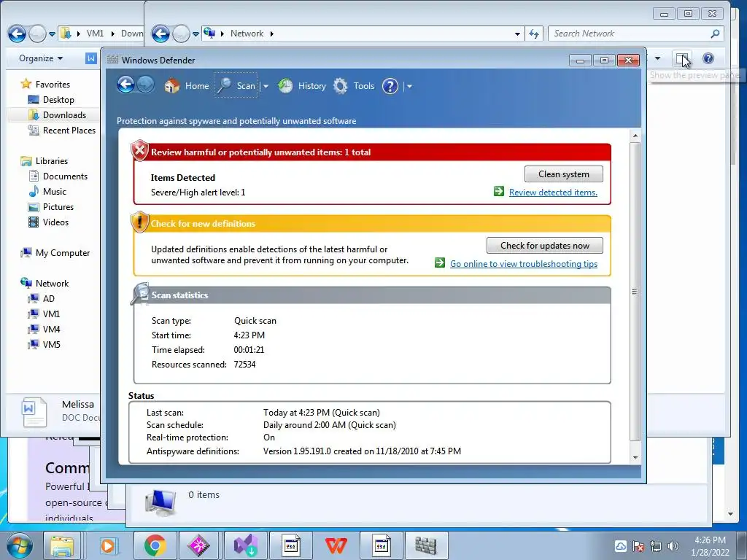747x560 pixels.
Task: Select Libraries in the navigation pane
Action: coord(52,161)
